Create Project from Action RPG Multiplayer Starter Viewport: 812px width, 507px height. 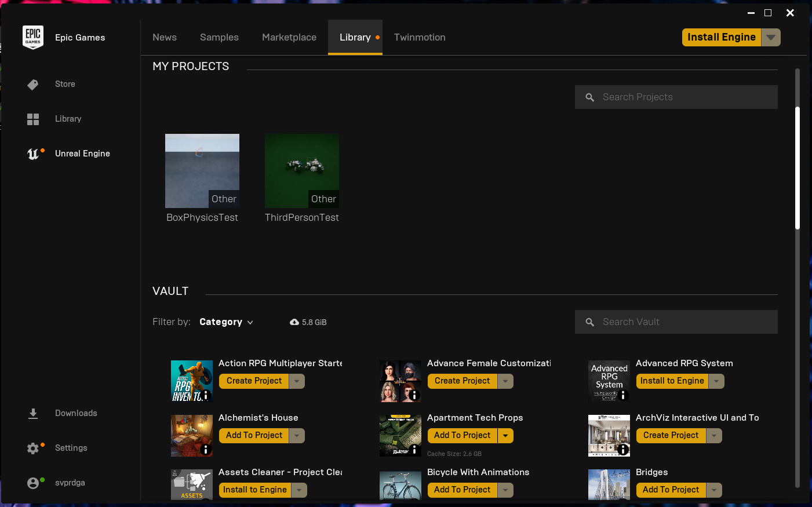[x=254, y=381]
